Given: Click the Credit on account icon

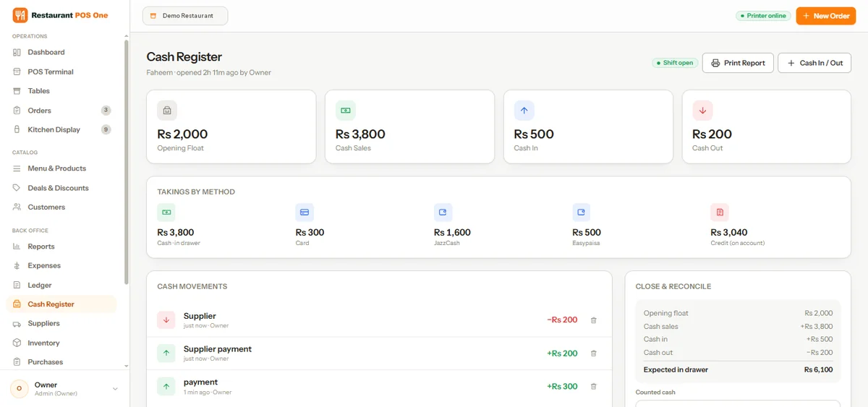Looking at the screenshot, I should [720, 213].
